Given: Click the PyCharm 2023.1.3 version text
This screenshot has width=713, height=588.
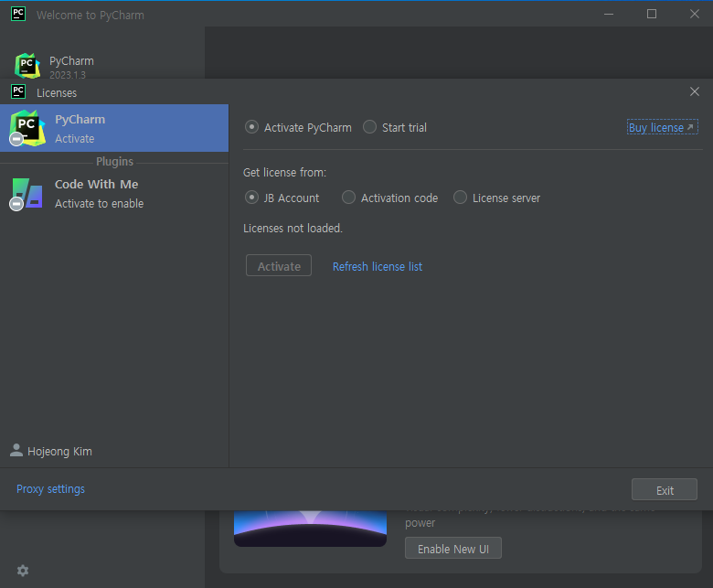Looking at the screenshot, I should pos(68,75).
